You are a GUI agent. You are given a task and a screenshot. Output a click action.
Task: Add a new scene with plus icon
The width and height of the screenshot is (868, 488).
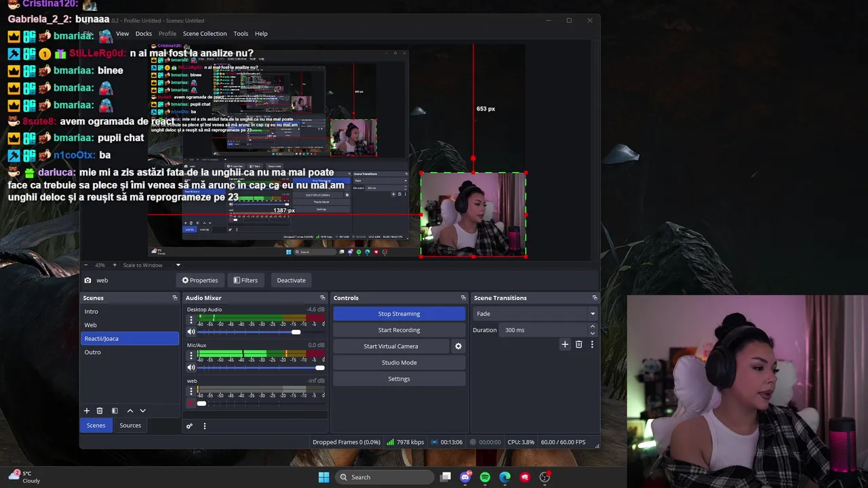pyautogui.click(x=87, y=411)
